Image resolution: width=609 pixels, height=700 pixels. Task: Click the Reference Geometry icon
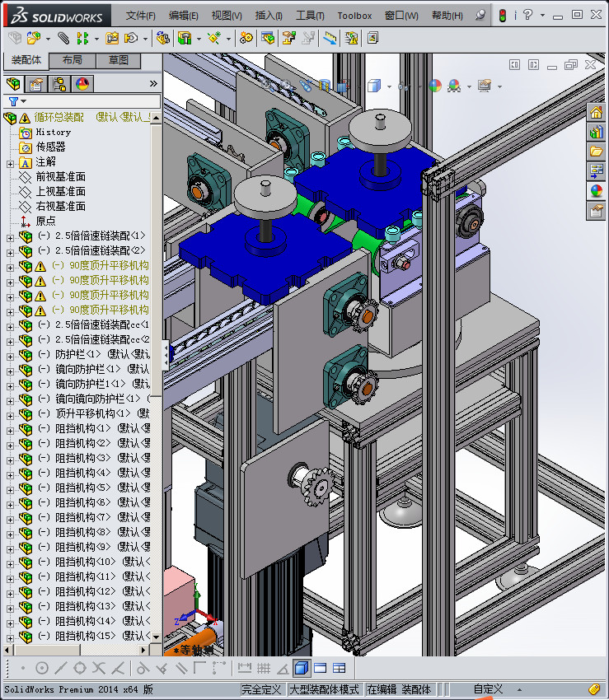(214, 39)
